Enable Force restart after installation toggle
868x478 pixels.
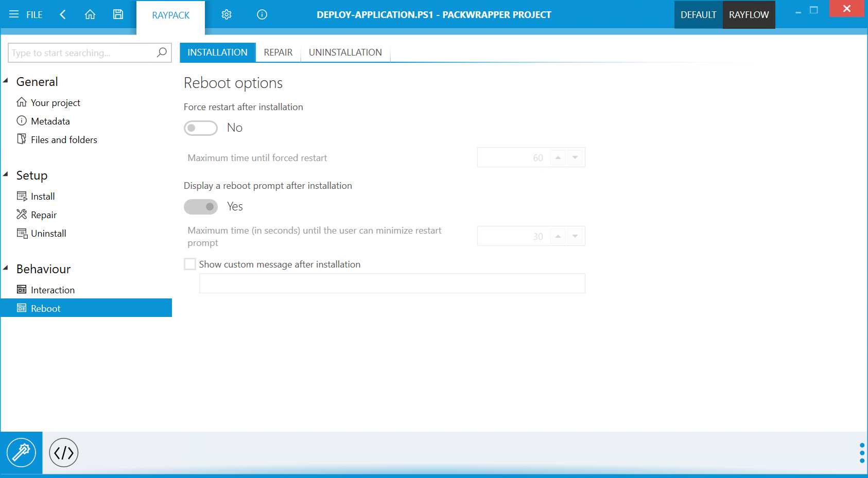201,128
